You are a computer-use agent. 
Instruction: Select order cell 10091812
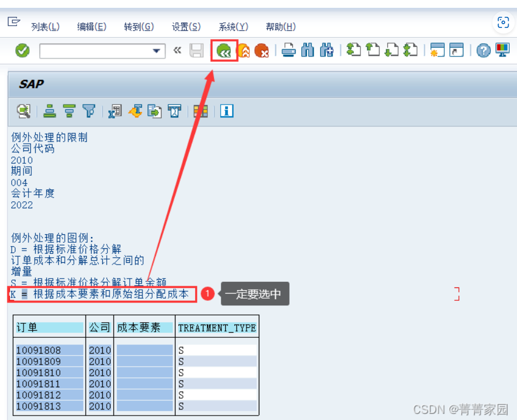(x=50, y=395)
